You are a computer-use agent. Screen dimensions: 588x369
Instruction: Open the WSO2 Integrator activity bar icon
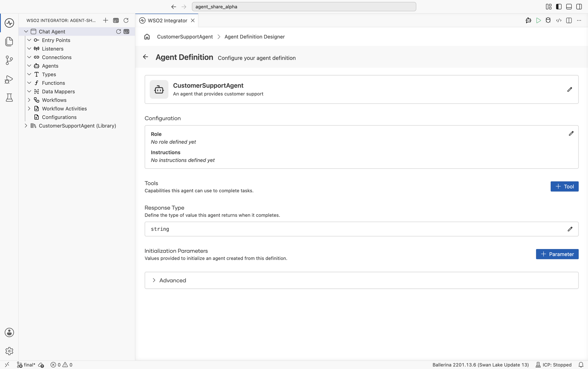(9, 23)
